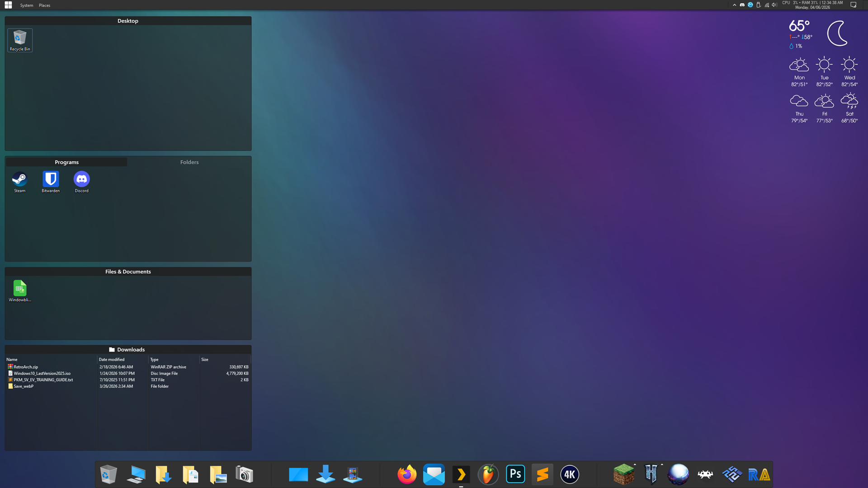Open Photoshop from the dock
The image size is (868, 488).
point(515,474)
